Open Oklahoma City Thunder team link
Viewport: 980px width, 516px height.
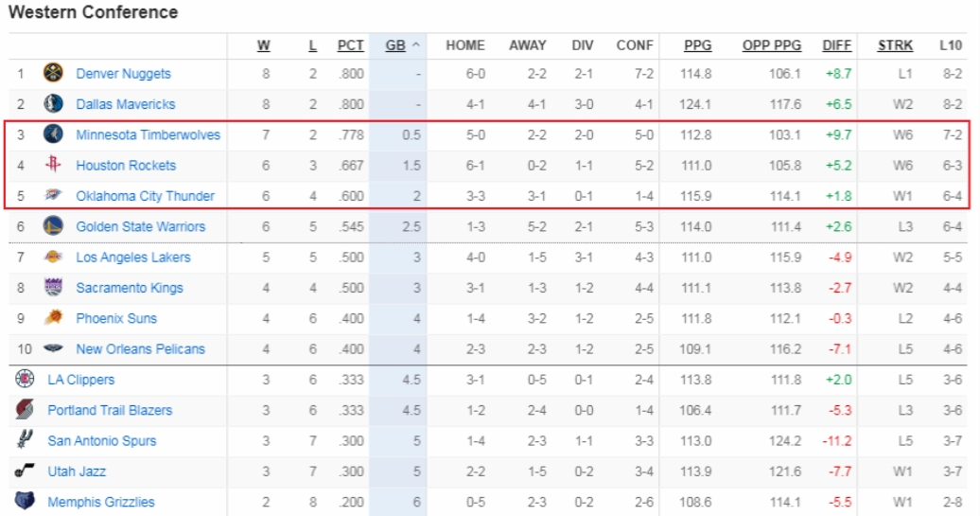coord(145,196)
